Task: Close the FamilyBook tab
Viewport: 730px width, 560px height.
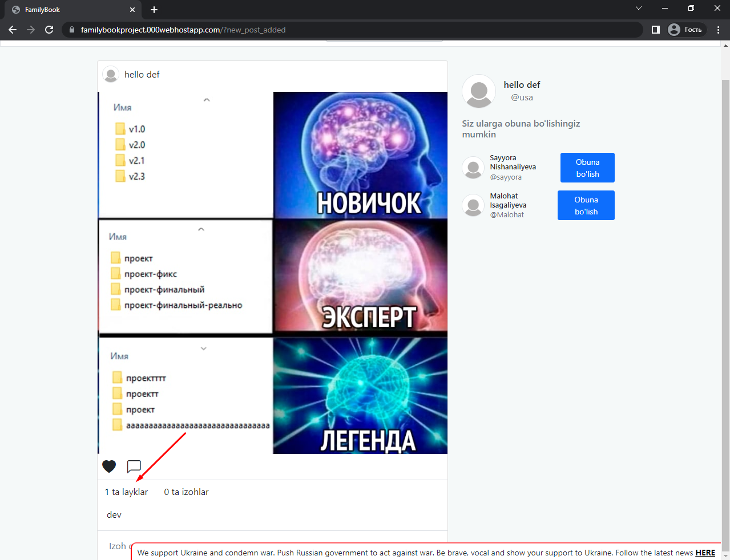Action: (132, 10)
